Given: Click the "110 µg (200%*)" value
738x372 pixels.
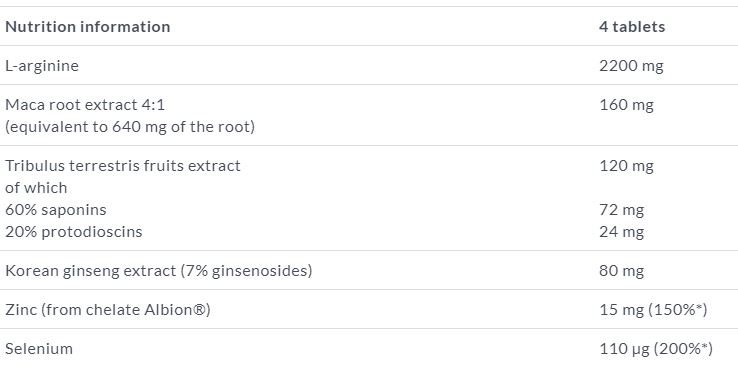Looking at the screenshot, I should [x=656, y=349].
